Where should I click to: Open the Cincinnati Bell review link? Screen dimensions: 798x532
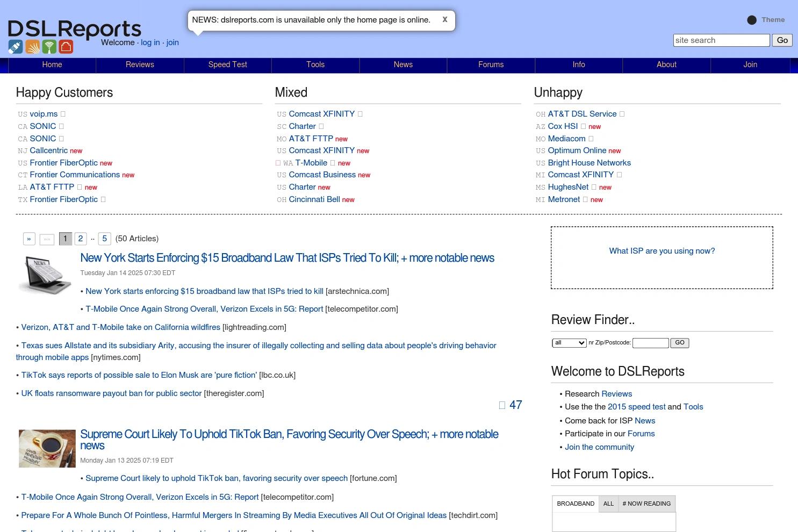[x=314, y=199]
